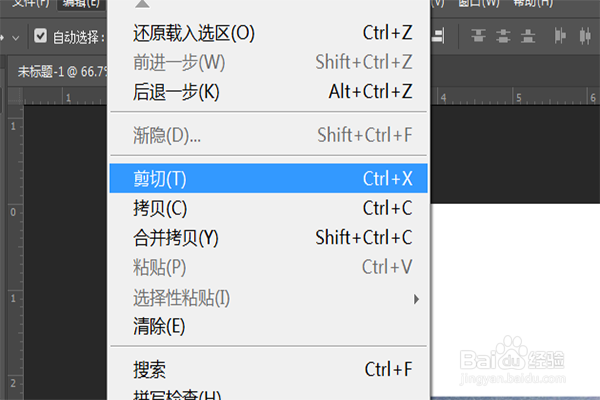Open the tool preset chevron dropdown

tap(16, 38)
